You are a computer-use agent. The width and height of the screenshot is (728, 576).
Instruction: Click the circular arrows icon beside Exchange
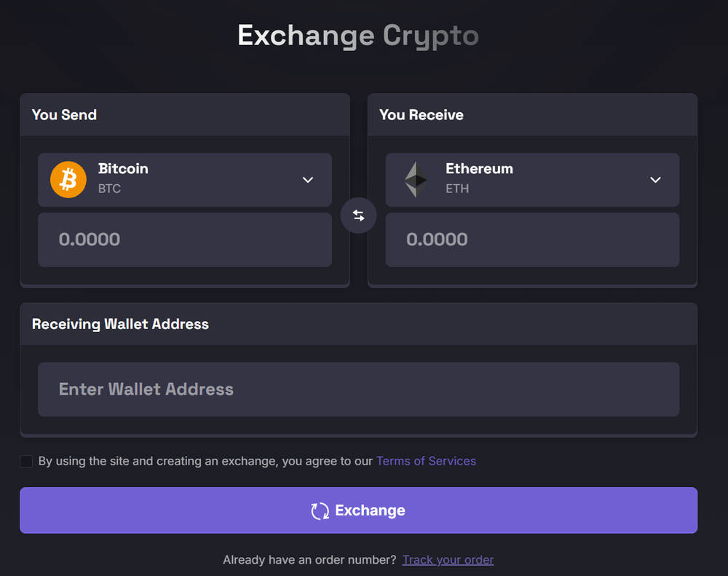[x=320, y=511]
